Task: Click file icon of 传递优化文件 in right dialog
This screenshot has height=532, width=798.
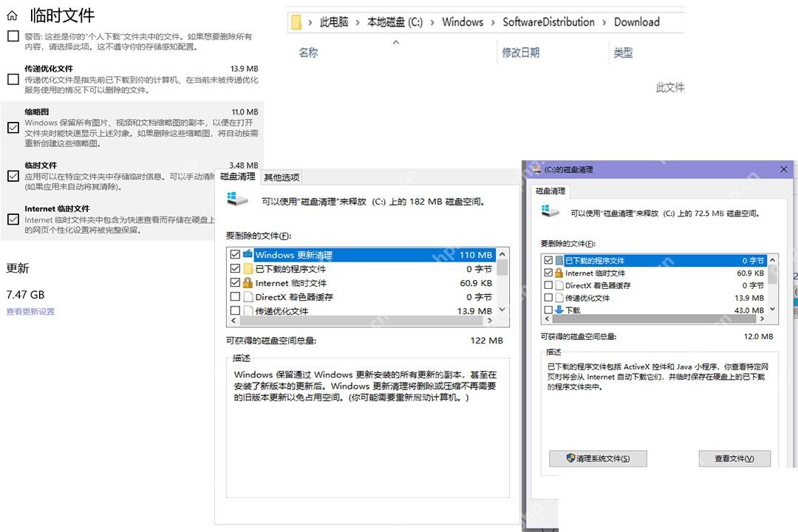Action: click(559, 298)
